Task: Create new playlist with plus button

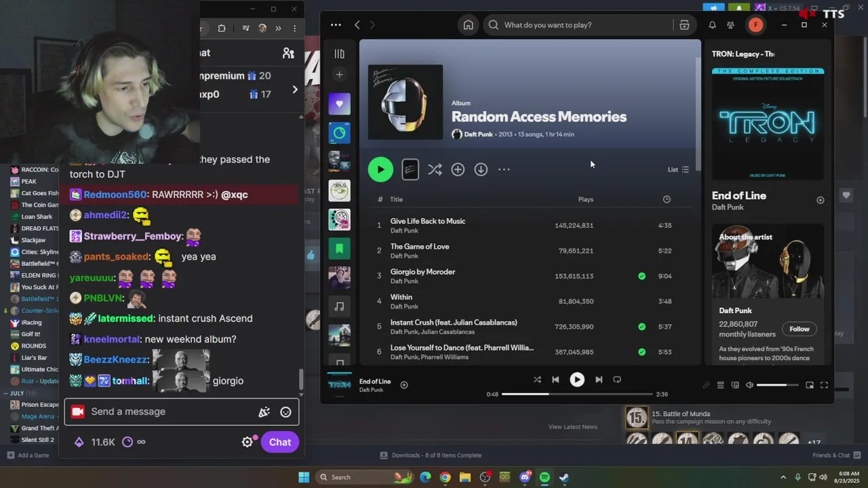Action: click(339, 75)
